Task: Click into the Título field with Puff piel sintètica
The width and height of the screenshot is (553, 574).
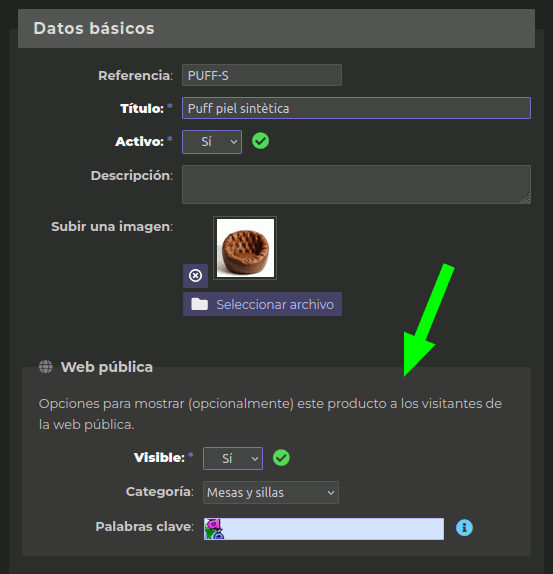Action: point(356,108)
